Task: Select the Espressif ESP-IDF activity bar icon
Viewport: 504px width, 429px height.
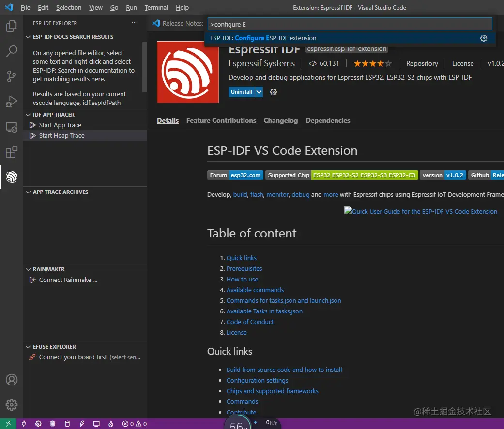Action: pyautogui.click(x=12, y=177)
